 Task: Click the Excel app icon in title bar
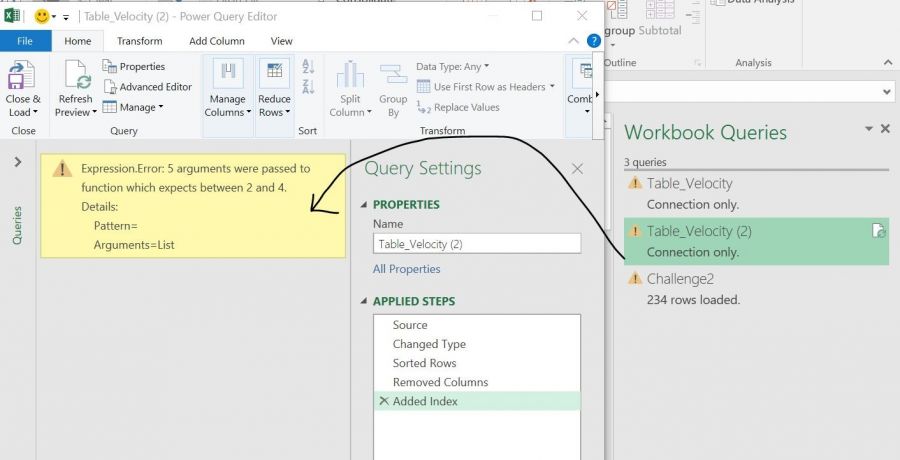11,16
